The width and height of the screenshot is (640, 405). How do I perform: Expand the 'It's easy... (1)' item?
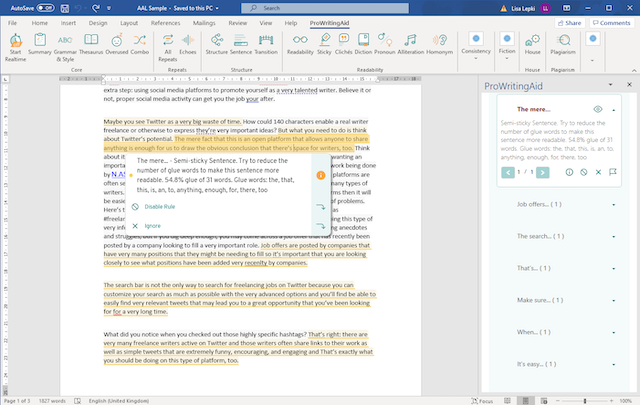[x=613, y=364]
